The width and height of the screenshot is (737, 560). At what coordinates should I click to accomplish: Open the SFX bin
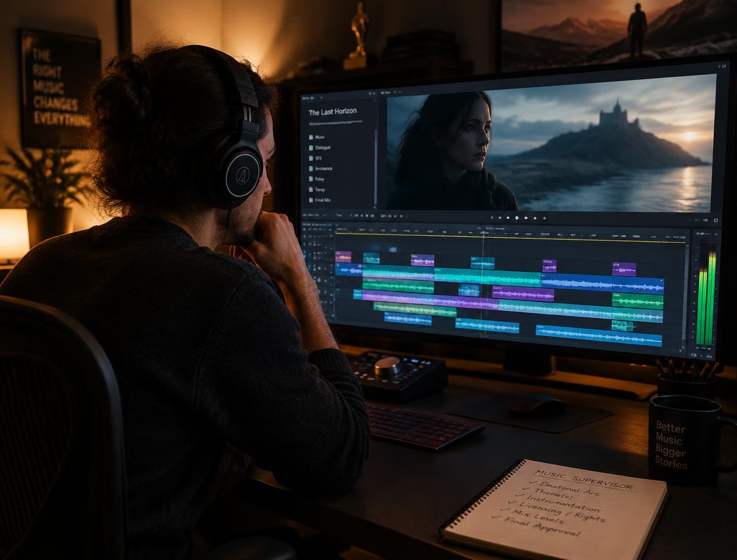click(x=316, y=158)
